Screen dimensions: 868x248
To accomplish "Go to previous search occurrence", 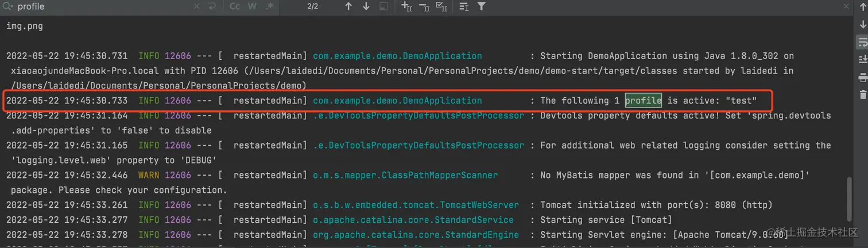I will [348, 6].
